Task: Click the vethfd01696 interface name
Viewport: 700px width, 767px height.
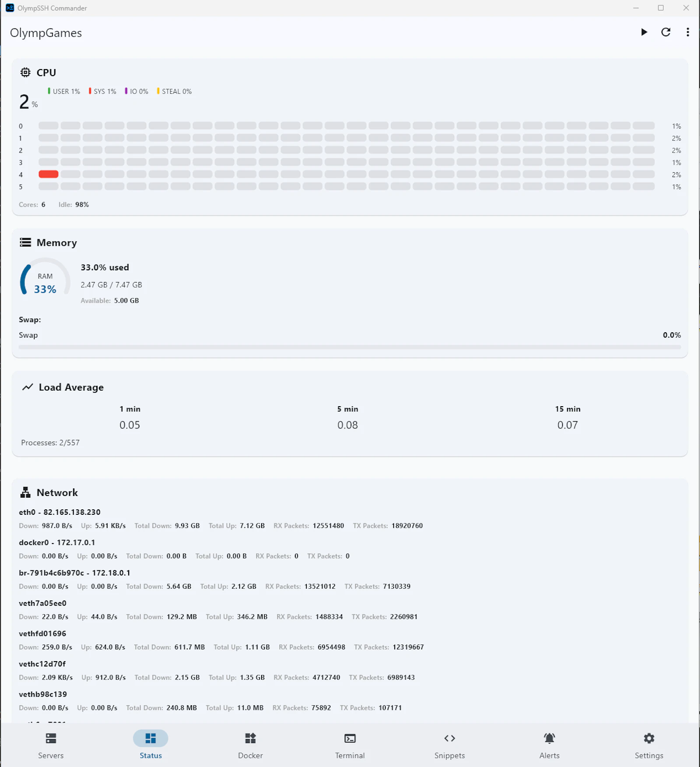Action: (x=42, y=633)
